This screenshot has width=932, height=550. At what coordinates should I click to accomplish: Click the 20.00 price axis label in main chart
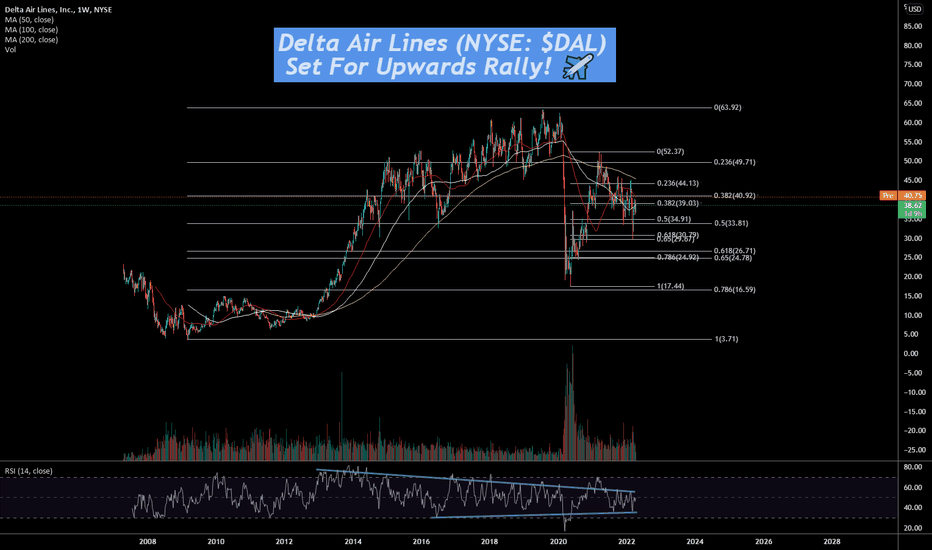point(913,277)
